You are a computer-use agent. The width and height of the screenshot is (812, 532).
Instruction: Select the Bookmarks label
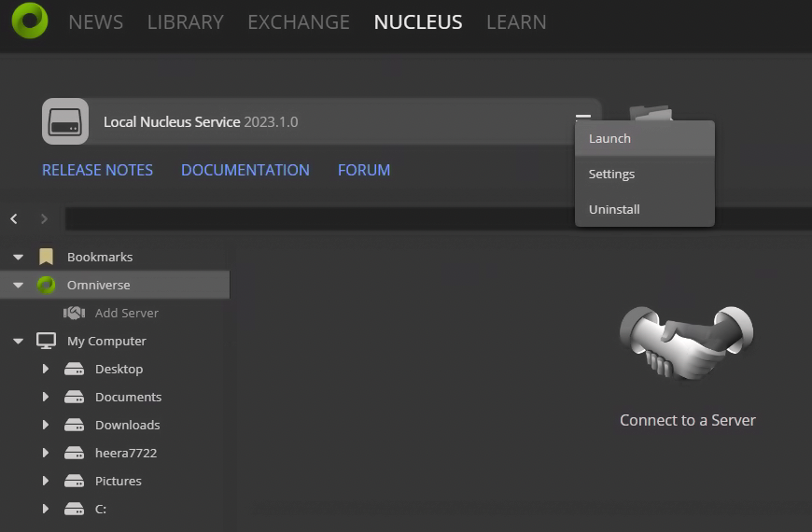point(100,257)
